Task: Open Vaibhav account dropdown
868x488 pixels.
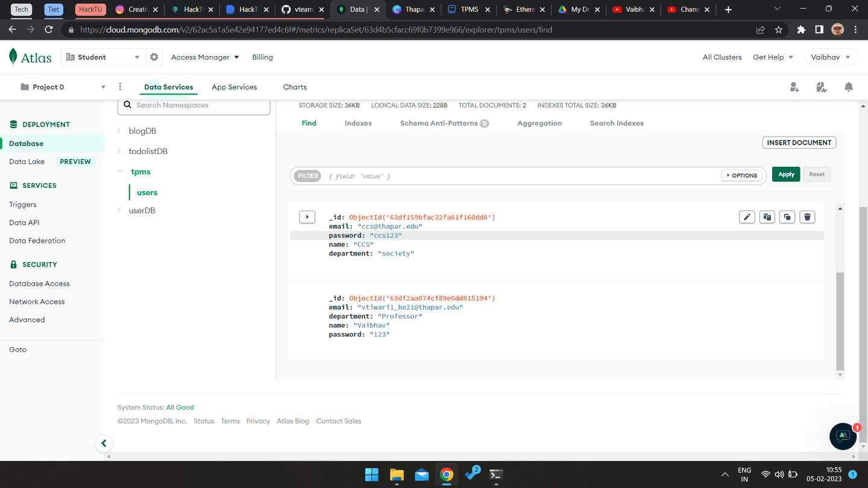Action: coord(831,57)
